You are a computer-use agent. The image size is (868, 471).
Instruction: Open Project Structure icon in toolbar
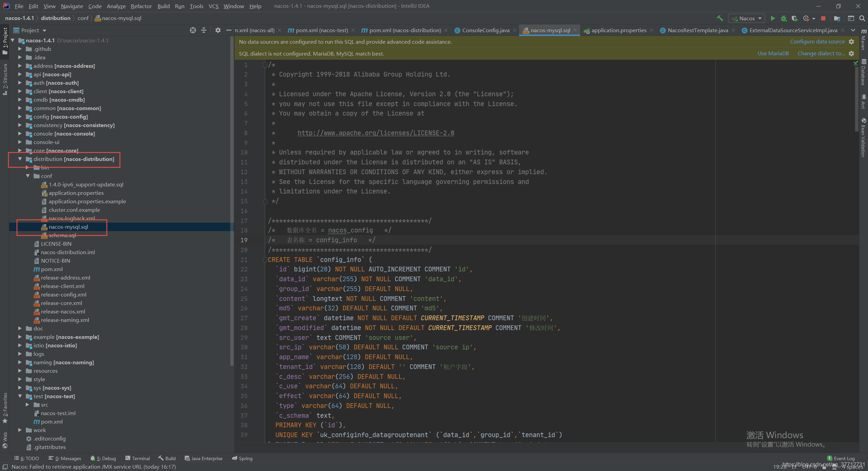(837, 18)
